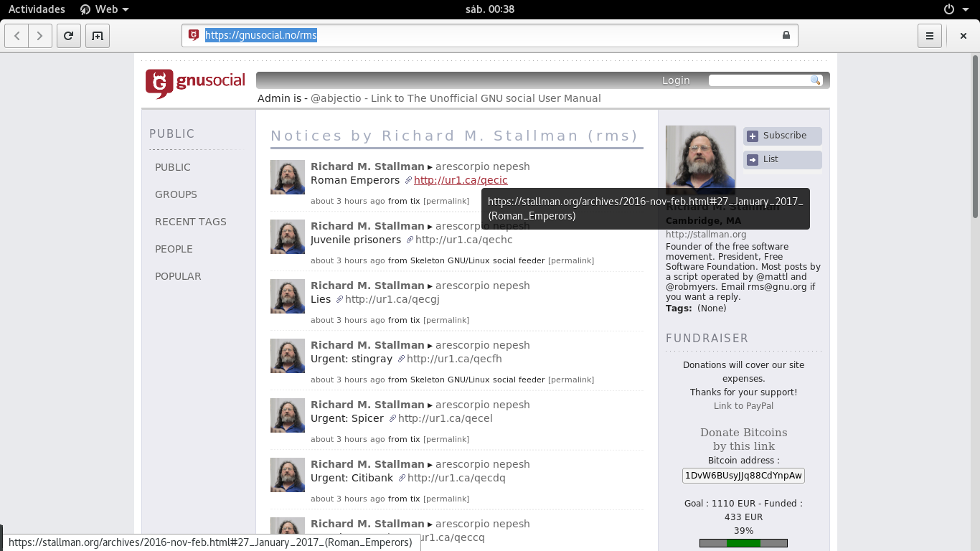Viewport: 980px width, 551px height.
Task: Open PEOPLE in the sidebar
Action: (x=174, y=249)
